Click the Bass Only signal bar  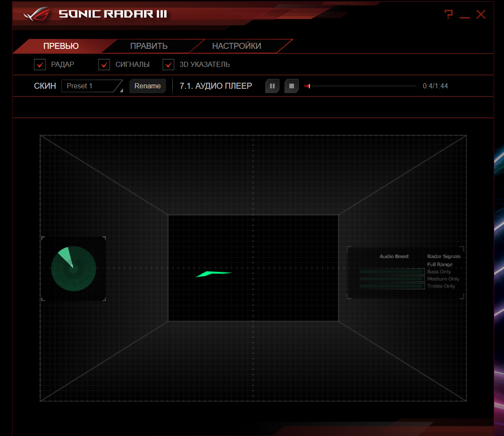pos(391,272)
